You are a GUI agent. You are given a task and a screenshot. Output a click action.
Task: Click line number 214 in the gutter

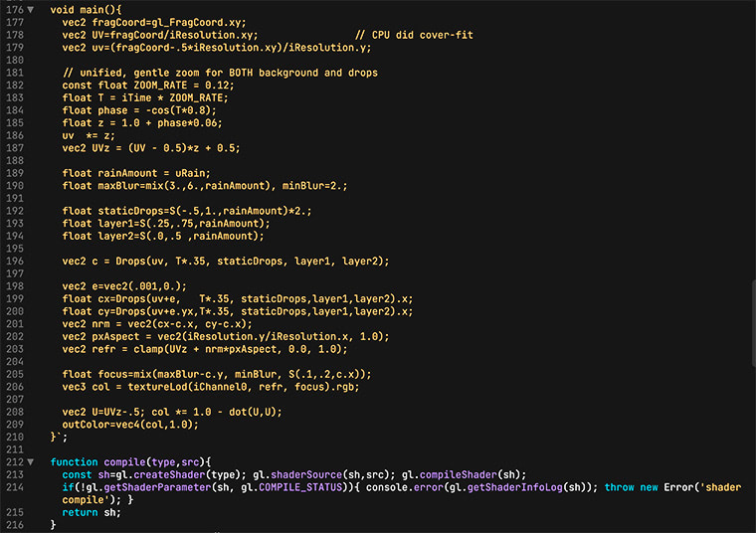click(13, 487)
